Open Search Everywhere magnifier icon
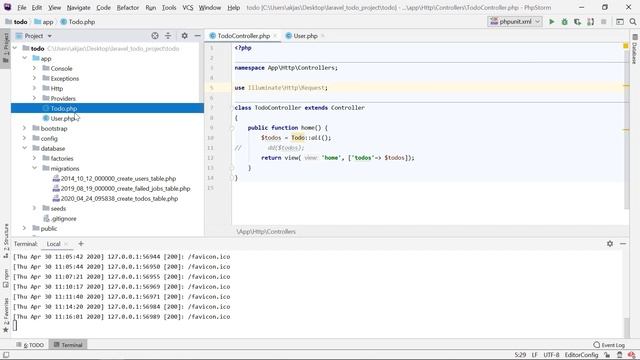This screenshot has height=360, width=640. click(633, 22)
